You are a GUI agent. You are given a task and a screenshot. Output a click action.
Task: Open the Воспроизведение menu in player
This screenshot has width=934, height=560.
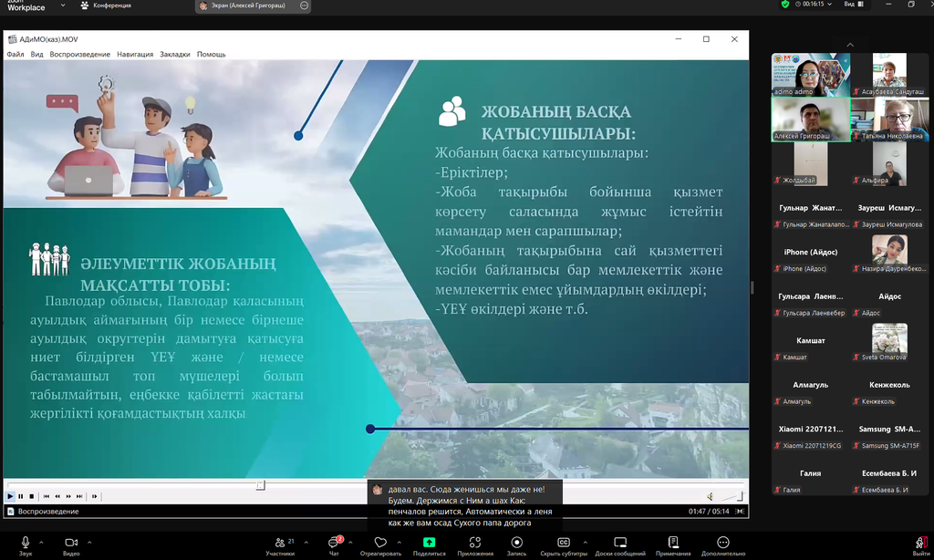[x=80, y=55]
